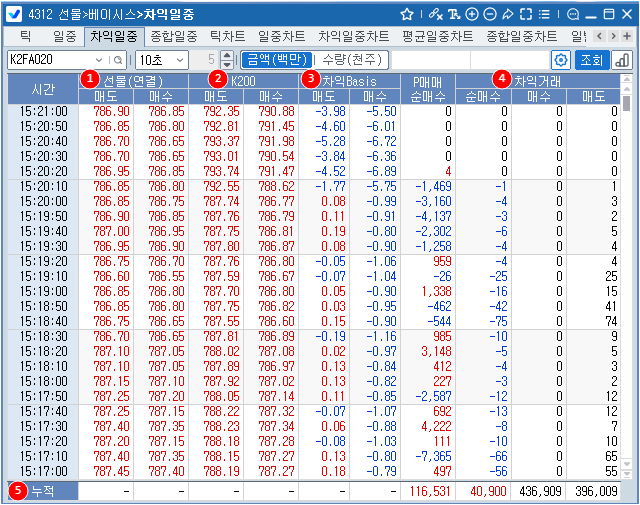Add this screen to favorites with the star icon
The height and width of the screenshot is (505, 640).
407,14
